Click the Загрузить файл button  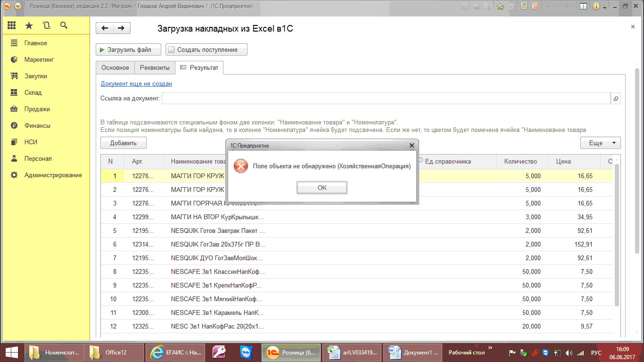click(x=129, y=49)
